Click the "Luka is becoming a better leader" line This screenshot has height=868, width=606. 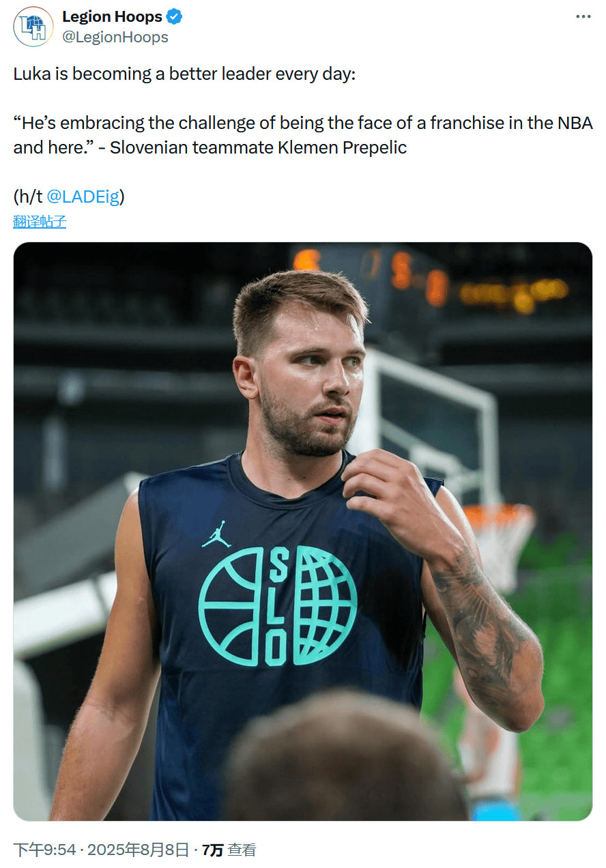[x=184, y=74]
